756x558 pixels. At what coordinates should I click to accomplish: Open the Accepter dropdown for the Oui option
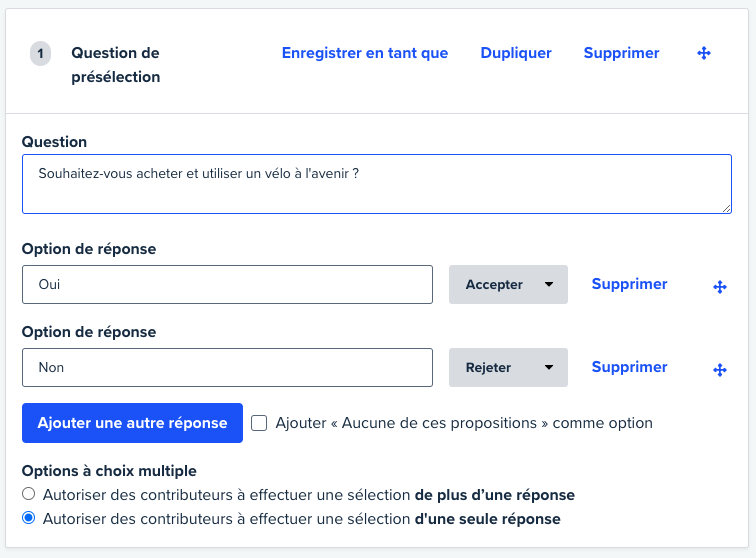pyautogui.click(x=508, y=285)
